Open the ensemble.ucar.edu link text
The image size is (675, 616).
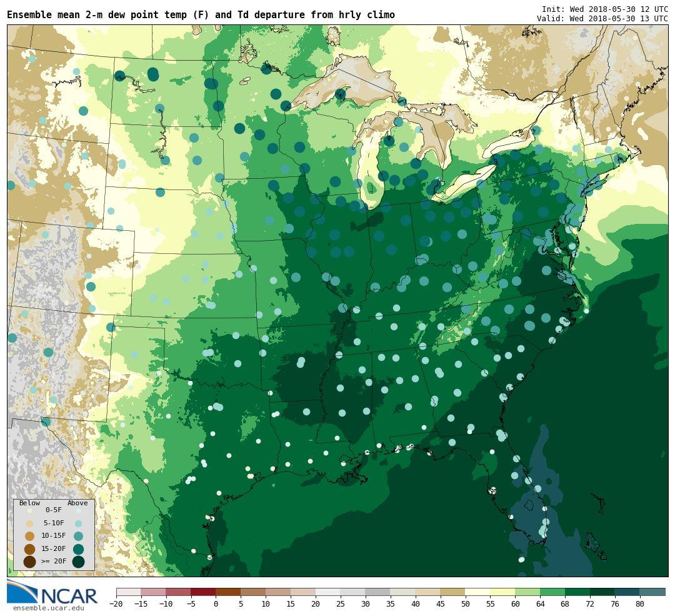(x=49, y=608)
